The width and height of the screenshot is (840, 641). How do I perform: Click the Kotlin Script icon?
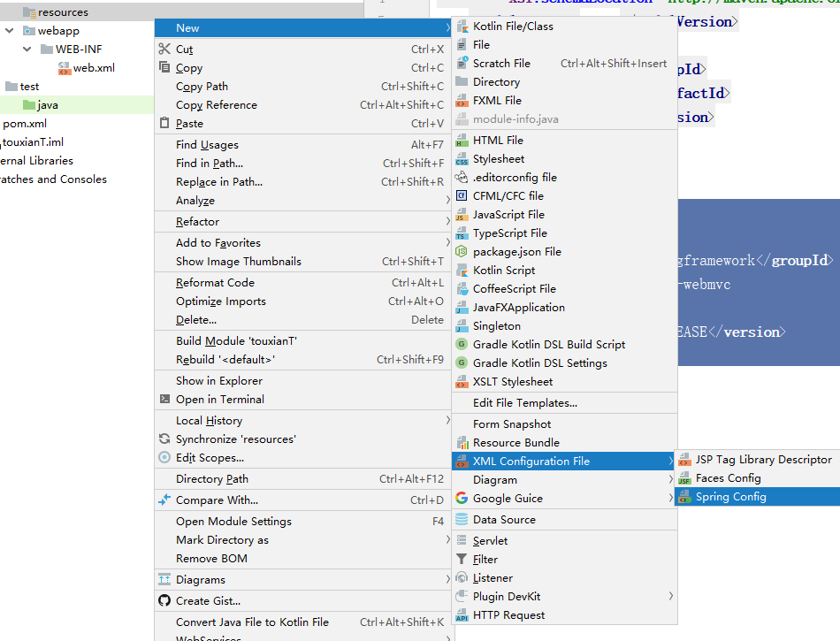pyautogui.click(x=462, y=271)
